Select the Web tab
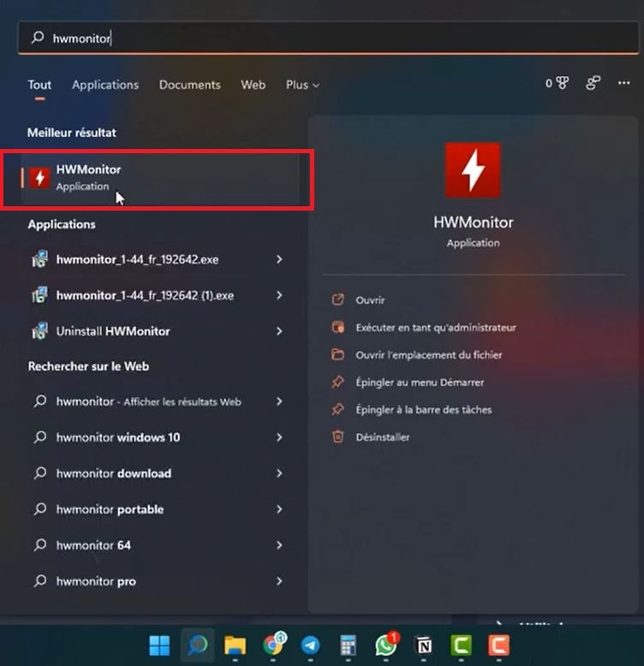The height and width of the screenshot is (666, 644). click(x=253, y=85)
